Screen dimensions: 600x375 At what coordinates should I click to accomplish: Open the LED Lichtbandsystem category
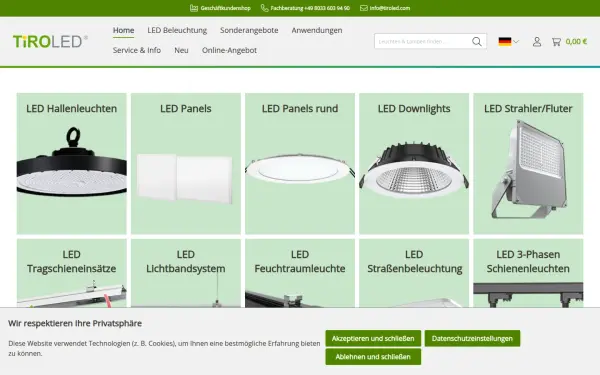point(186,273)
